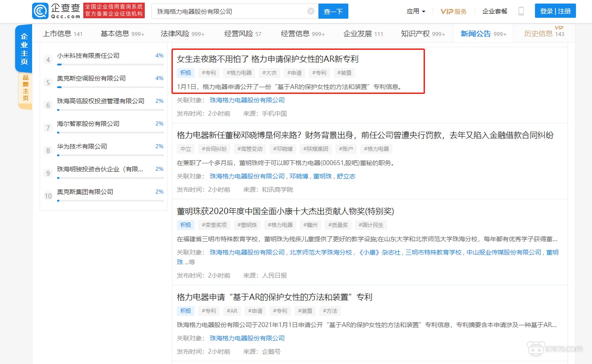Image resolution: width=592 pixels, height=364 pixels.
Task: Select 企业主页 side tab
Action: pos(24,49)
